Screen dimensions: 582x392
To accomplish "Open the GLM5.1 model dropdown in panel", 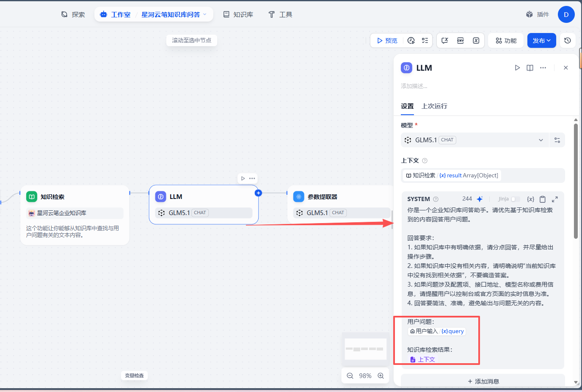I will point(474,140).
